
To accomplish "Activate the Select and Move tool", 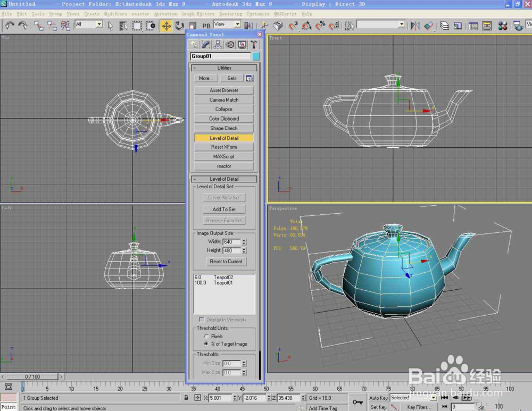I will click(x=166, y=26).
